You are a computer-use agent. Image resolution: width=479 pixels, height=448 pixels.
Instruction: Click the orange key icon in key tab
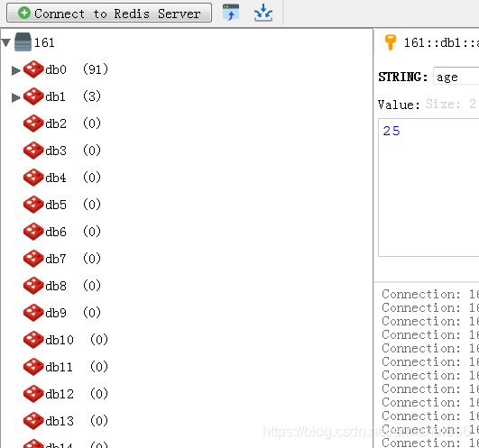pyautogui.click(x=391, y=42)
